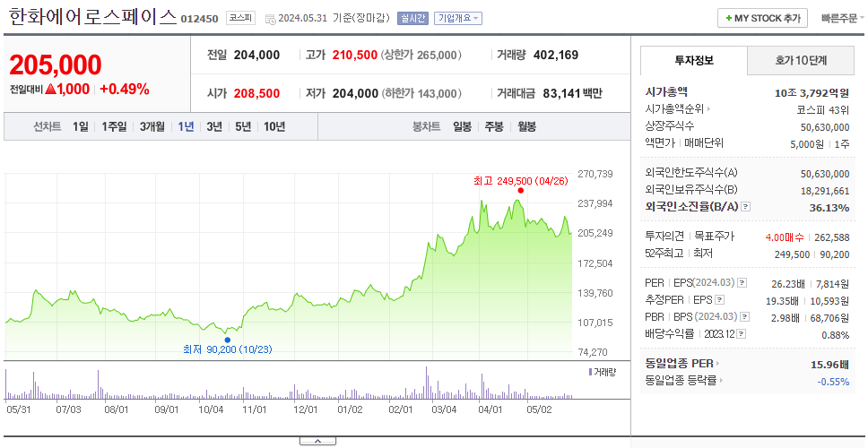The width and height of the screenshot is (868, 448).
Task: Open the 동일업종 PER link
Action: (x=682, y=364)
